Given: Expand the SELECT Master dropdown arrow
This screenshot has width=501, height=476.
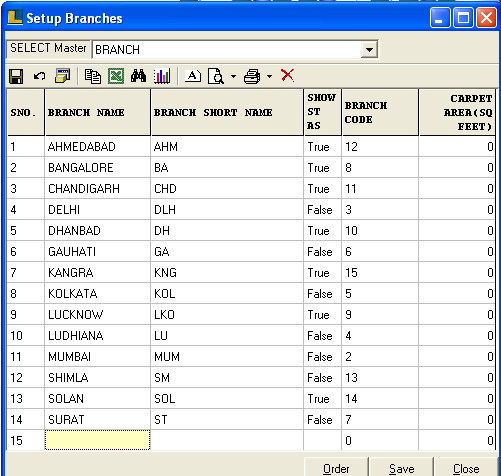Looking at the screenshot, I should point(369,50).
